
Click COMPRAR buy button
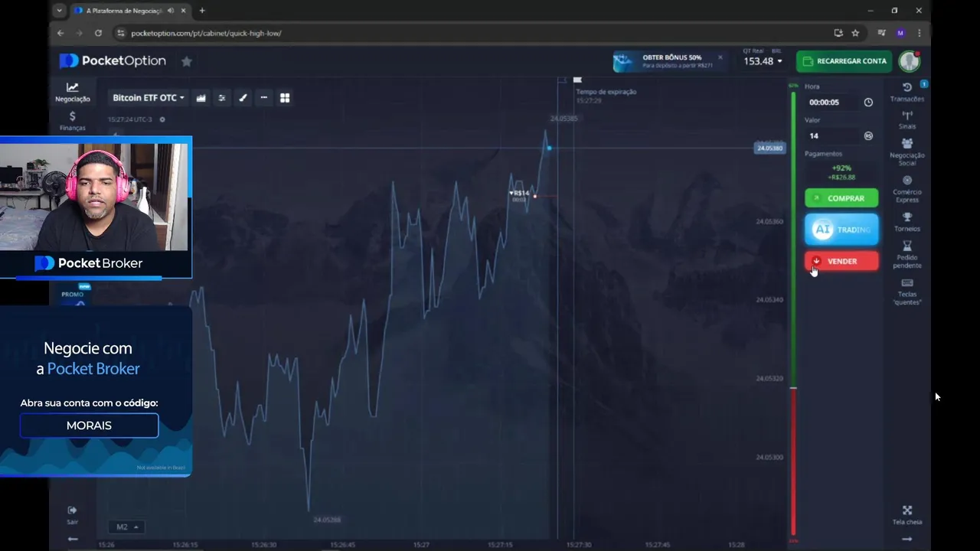pos(841,198)
